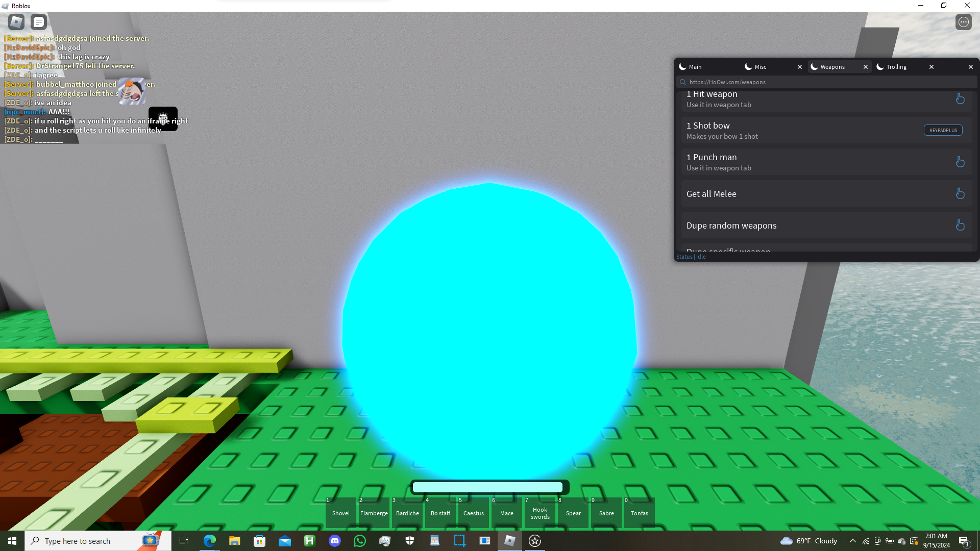Run Dupe random weapons hand icon
The width and height of the screenshot is (980, 551).
coord(960,225)
